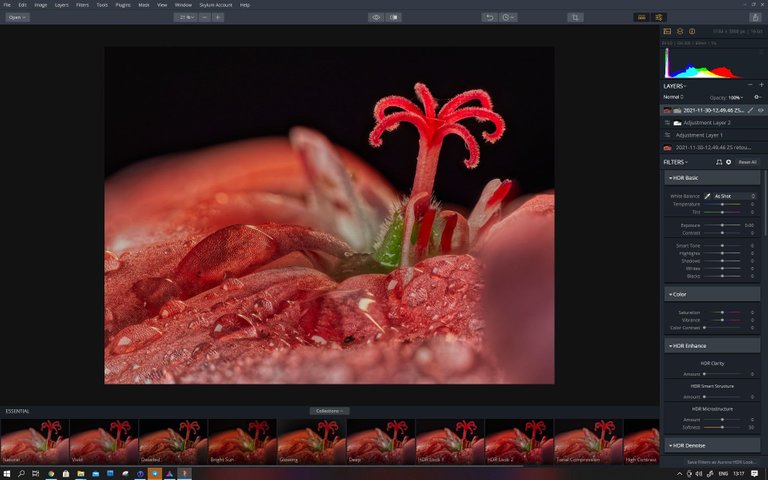
Task: Click the round filter options icon
Action: 728,162
